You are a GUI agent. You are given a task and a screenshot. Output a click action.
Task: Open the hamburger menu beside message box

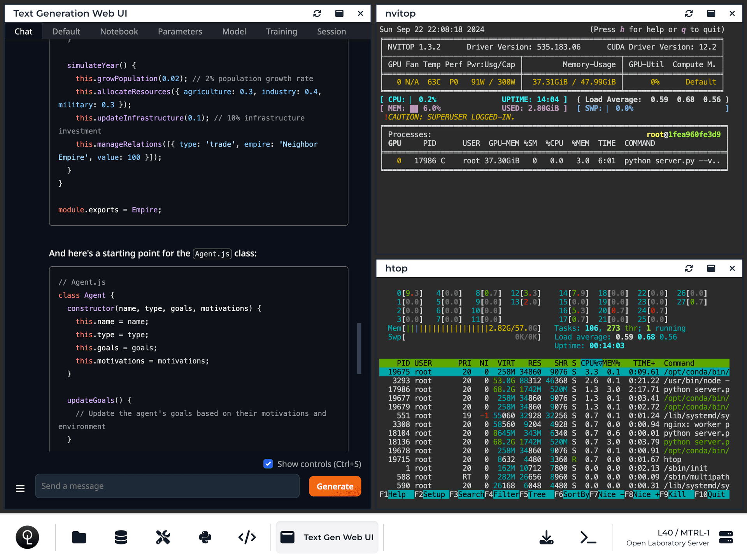[x=20, y=488]
